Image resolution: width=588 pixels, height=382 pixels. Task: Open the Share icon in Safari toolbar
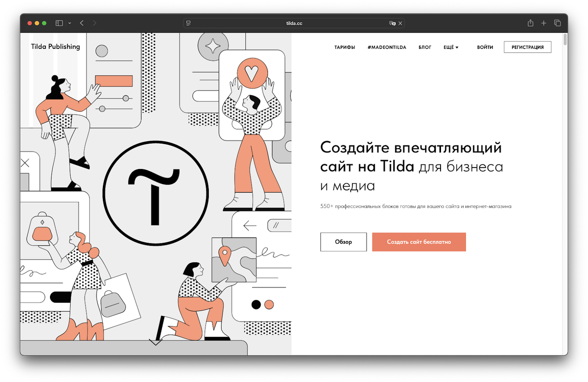pyautogui.click(x=530, y=23)
